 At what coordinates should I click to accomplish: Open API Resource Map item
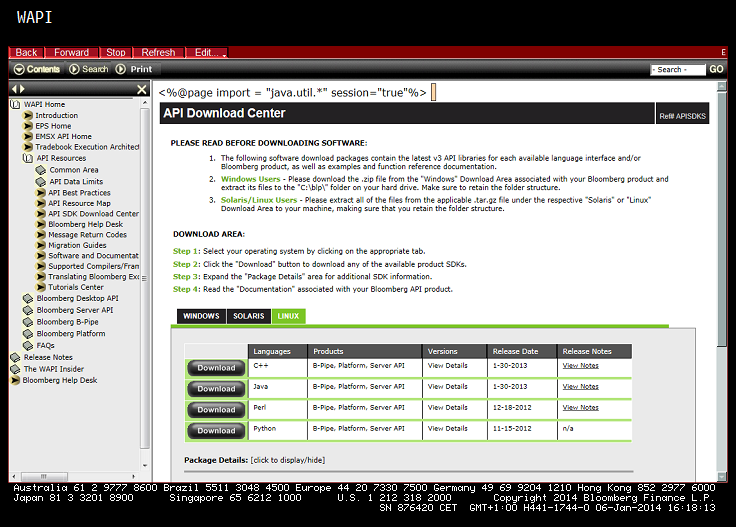pyautogui.click(x=79, y=203)
